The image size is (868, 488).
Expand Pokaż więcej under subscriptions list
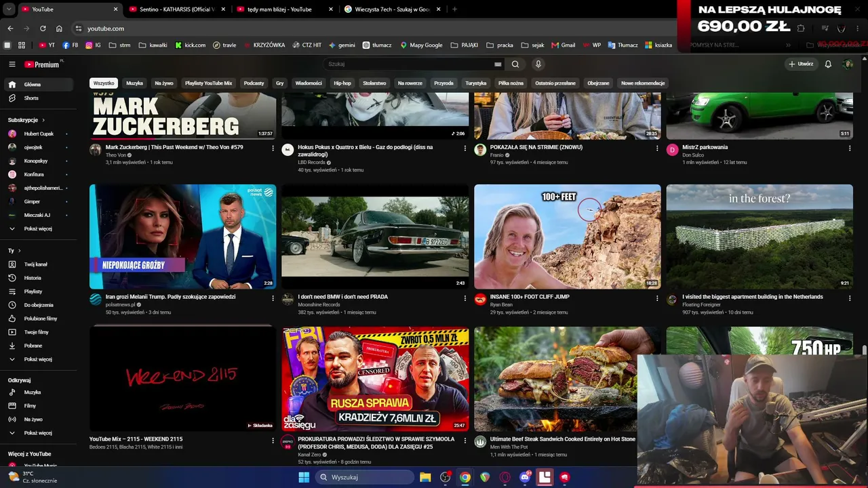pos(37,229)
